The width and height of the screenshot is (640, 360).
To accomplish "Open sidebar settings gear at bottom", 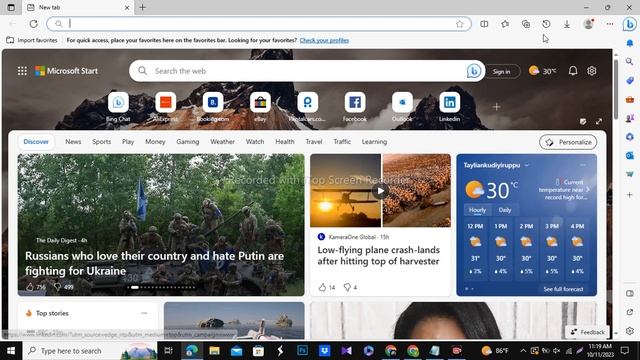I will (630, 331).
